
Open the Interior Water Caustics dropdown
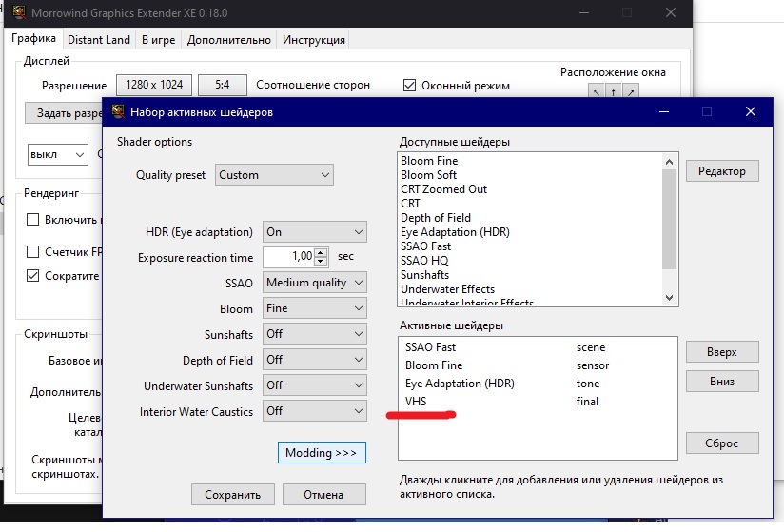coord(315,411)
